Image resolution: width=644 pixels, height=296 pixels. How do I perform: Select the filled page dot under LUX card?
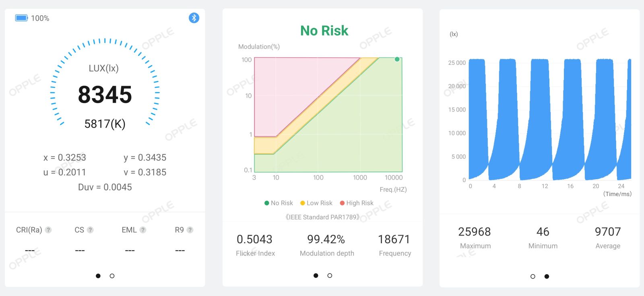(98, 276)
